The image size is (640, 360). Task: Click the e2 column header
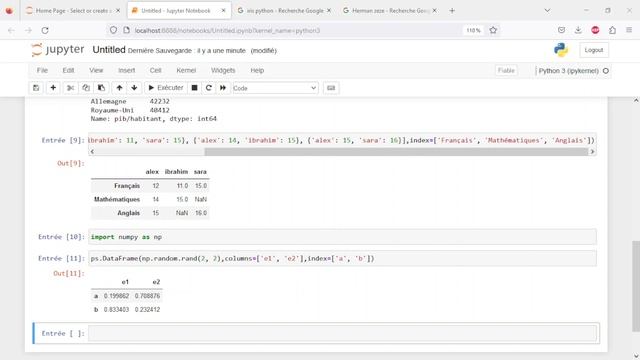[156, 282]
